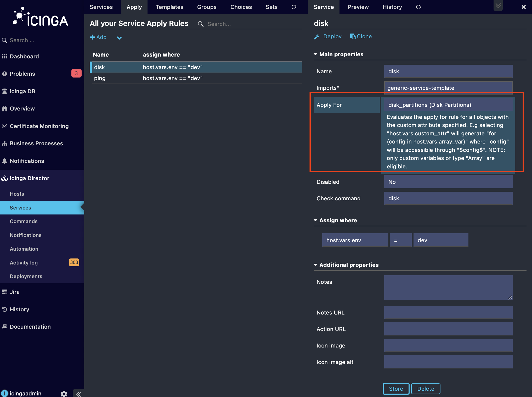Open Documentation in the sidebar
Screen dimensions: 532x397
[30, 327]
